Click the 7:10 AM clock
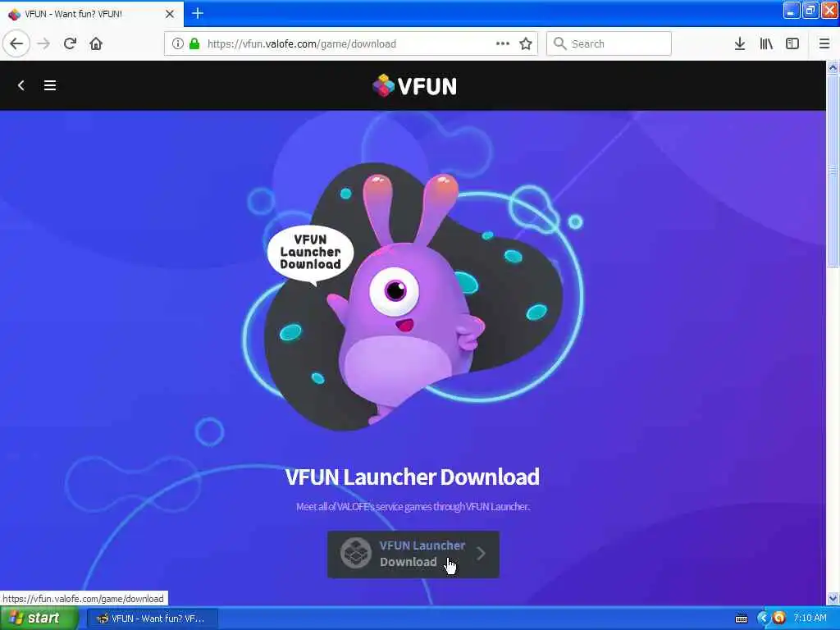The height and width of the screenshot is (630, 840). point(810,619)
